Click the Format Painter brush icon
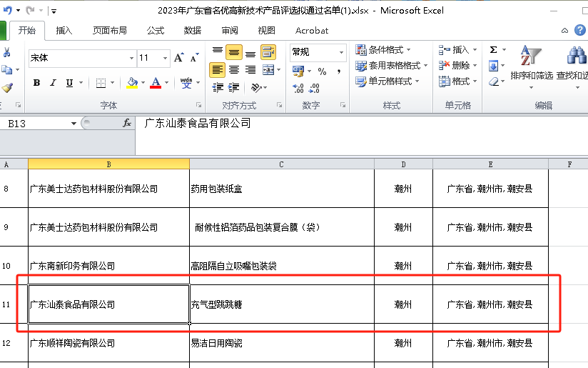The image size is (588, 368). 7,87
